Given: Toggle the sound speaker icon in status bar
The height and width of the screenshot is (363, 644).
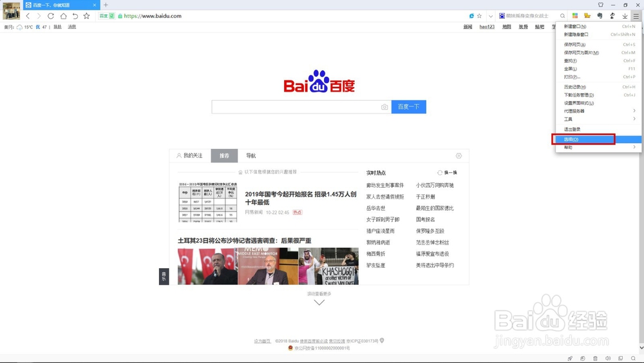Looking at the screenshot, I should pos(608,358).
